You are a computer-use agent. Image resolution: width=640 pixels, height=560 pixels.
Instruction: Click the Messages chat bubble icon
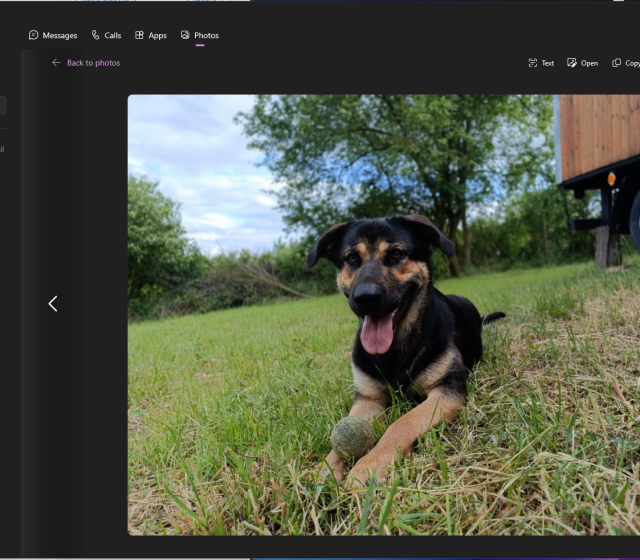(x=33, y=35)
